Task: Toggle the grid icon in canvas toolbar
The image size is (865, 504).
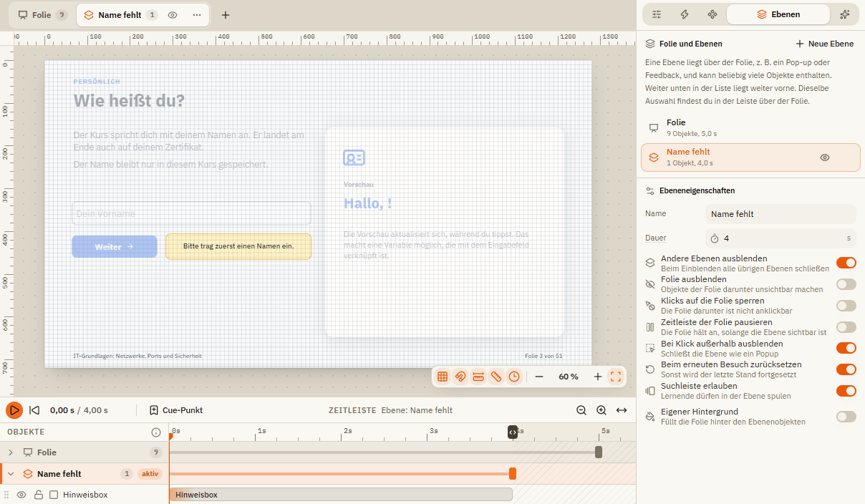Action: point(443,377)
